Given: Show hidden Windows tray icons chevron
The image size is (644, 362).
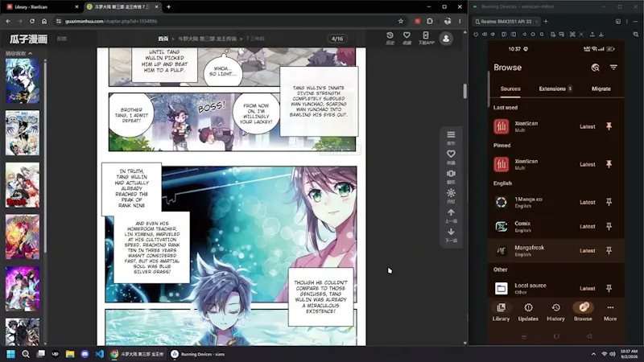Looking at the screenshot, I should (x=593, y=354).
